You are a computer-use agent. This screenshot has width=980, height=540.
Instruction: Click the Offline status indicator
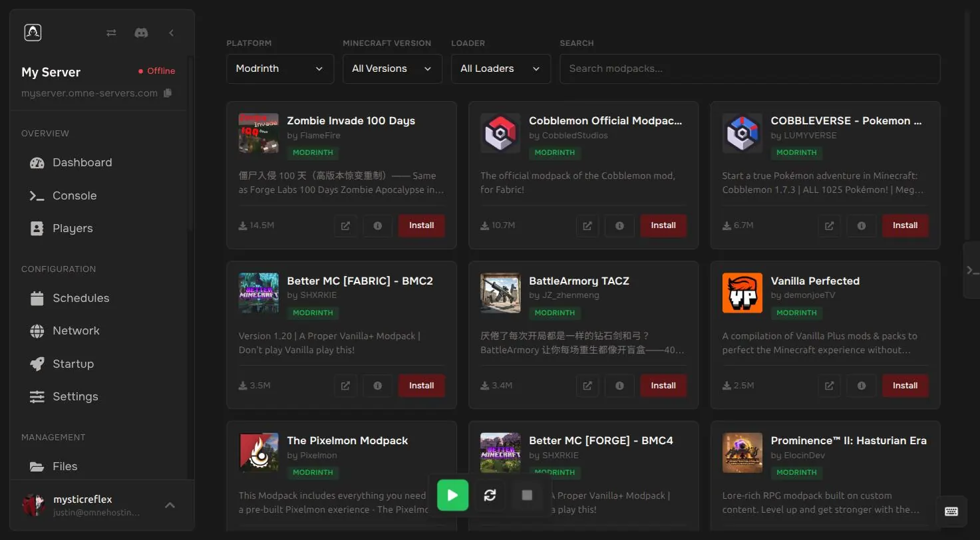156,71
